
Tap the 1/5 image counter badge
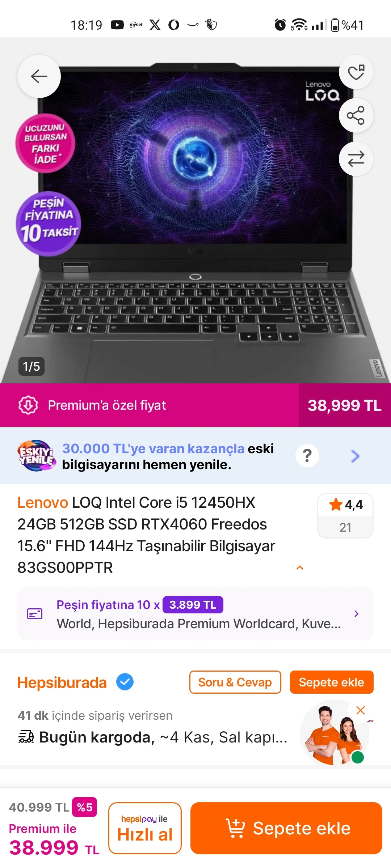click(x=31, y=366)
